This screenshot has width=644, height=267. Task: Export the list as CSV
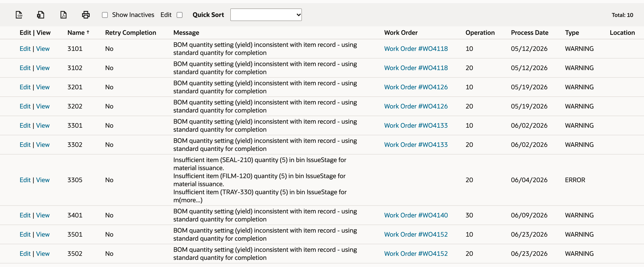click(x=19, y=15)
